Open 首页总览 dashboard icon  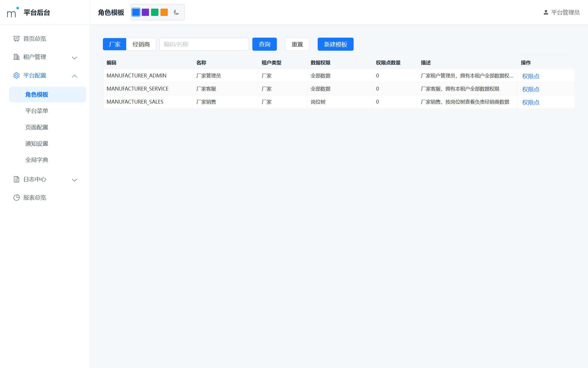[x=17, y=39]
